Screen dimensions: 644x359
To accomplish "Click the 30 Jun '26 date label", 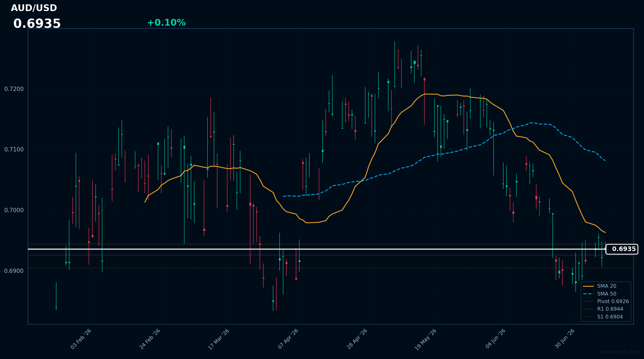I will tap(564, 339).
